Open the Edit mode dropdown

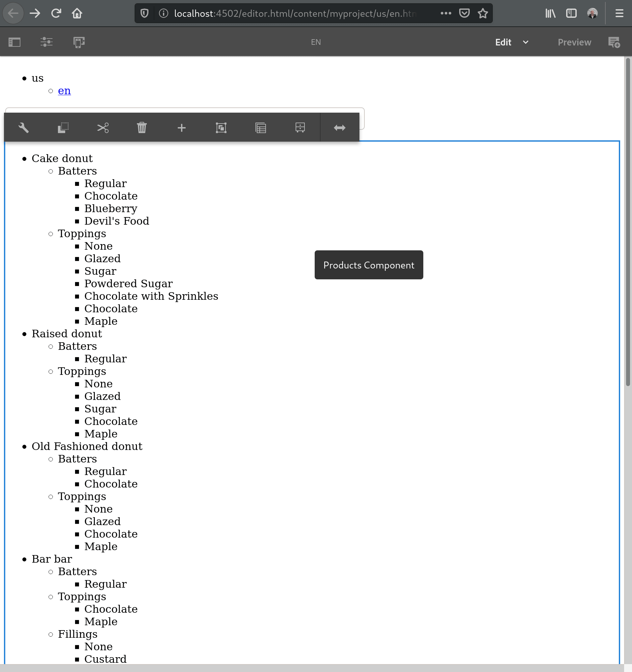[x=512, y=42]
